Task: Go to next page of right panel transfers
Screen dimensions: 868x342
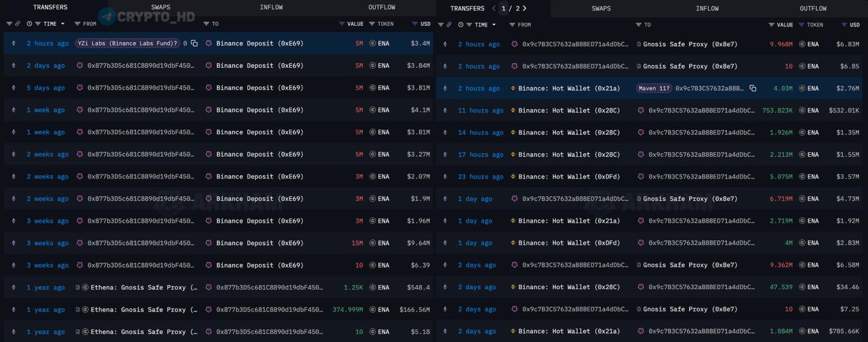Action: pyautogui.click(x=525, y=8)
